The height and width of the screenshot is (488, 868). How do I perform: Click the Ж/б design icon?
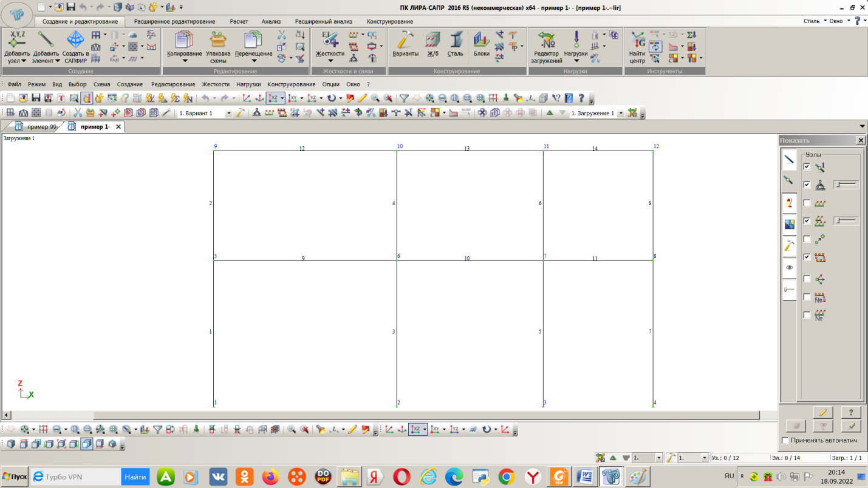432,44
